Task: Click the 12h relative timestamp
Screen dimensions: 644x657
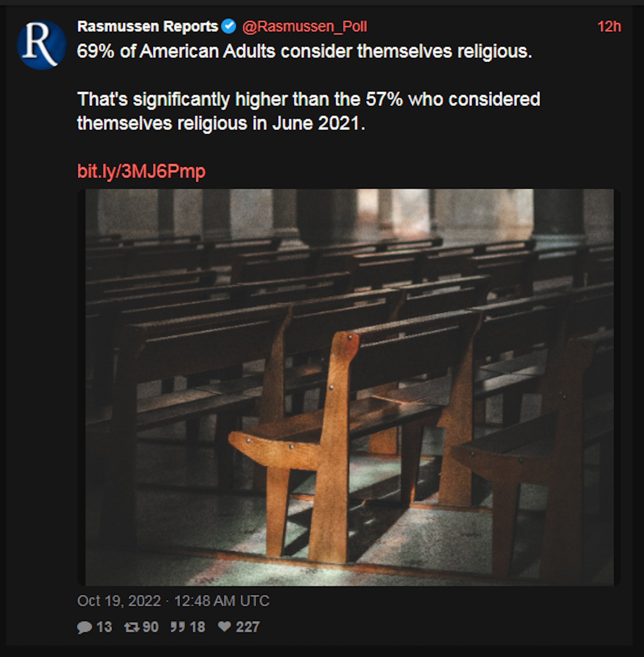Action: [609, 26]
